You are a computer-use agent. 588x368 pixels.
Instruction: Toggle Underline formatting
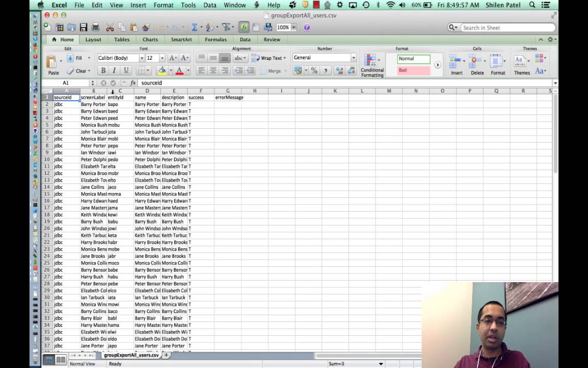126,70
